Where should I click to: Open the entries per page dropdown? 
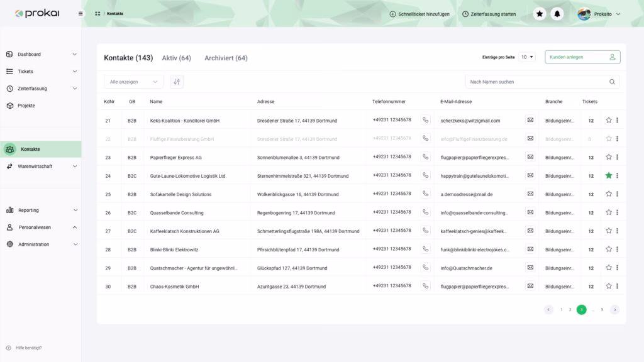tap(527, 57)
